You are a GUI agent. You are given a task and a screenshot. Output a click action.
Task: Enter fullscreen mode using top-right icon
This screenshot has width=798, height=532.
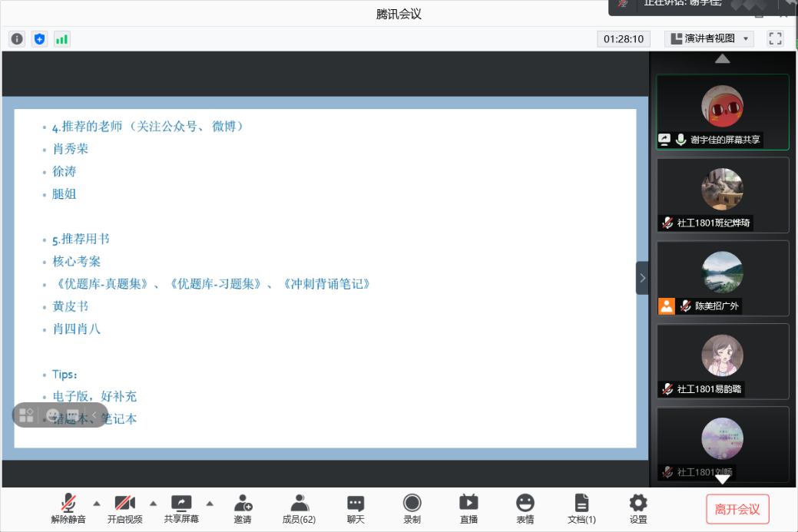tap(775, 38)
